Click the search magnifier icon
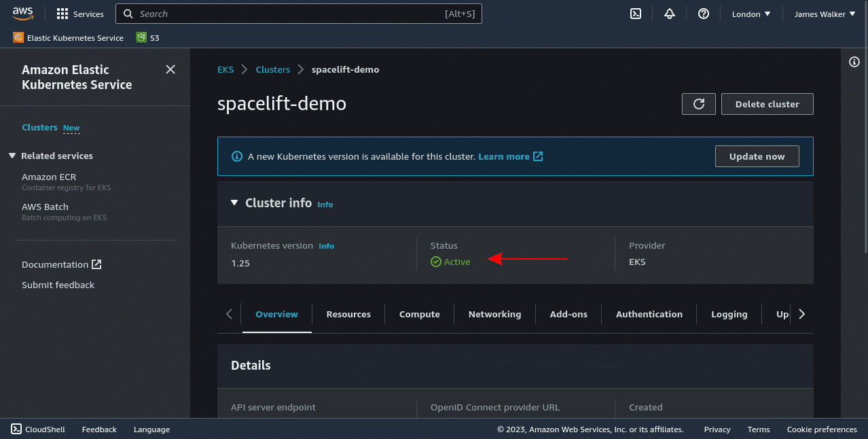 pos(128,14)
